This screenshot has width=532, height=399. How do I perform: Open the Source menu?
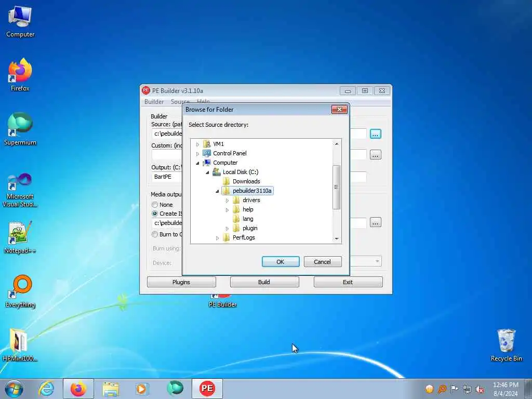pos(180,102)
